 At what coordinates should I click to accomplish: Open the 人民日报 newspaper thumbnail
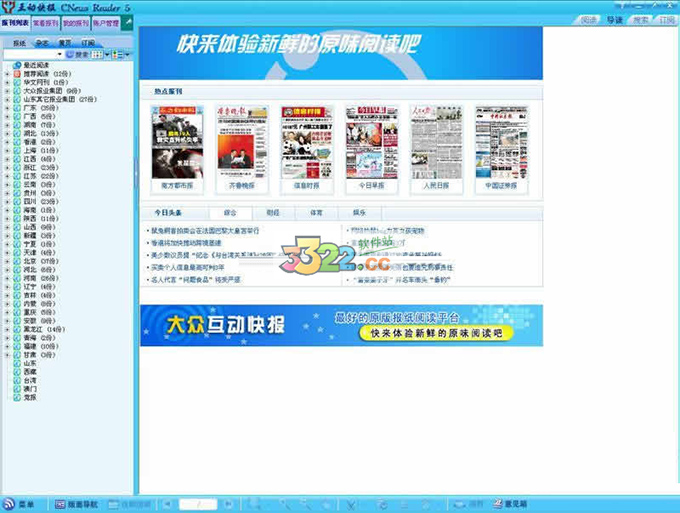(437, 143)
